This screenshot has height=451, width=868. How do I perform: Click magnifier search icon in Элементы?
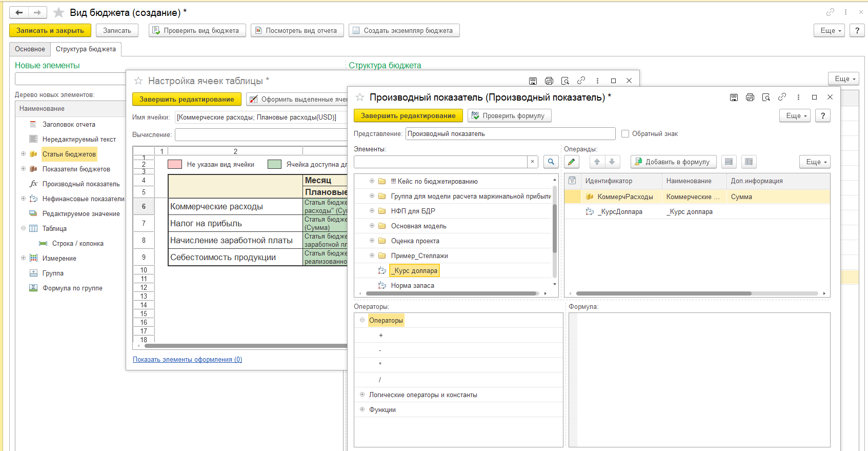[551, 162]
